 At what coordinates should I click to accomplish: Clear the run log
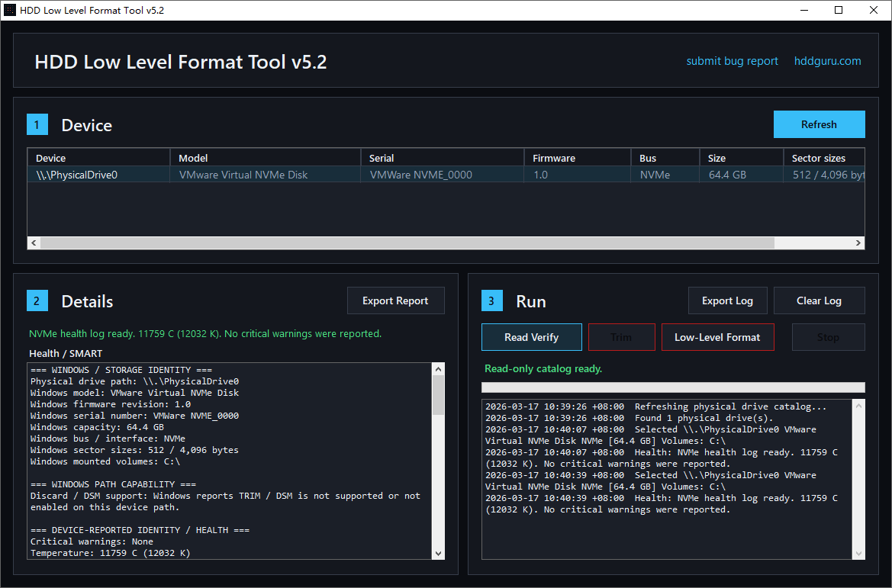[x=819, y=300]
